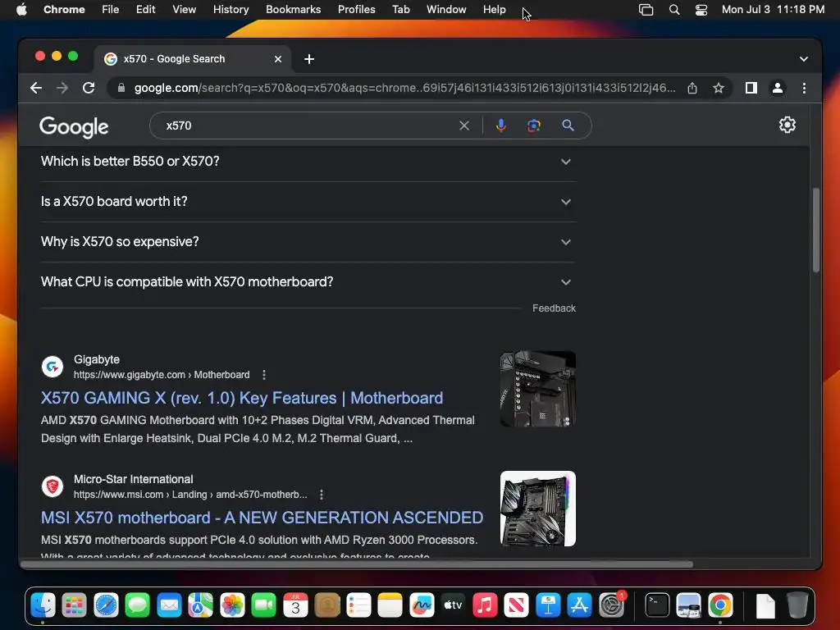Click the lock icon in address bar
This screenshot has width=840, height=630.
point(121,88)
